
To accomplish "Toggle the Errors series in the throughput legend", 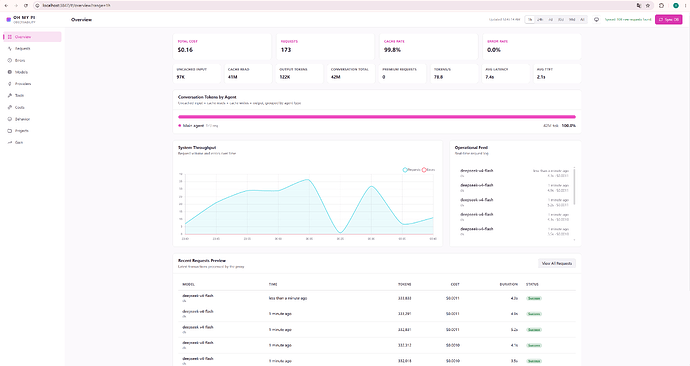I will (429, 170).
